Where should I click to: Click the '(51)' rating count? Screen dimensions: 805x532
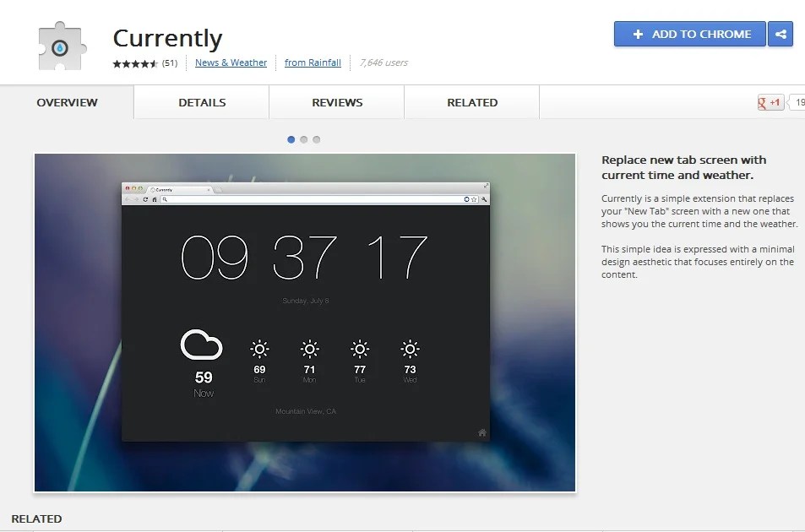tap(170, 63)
